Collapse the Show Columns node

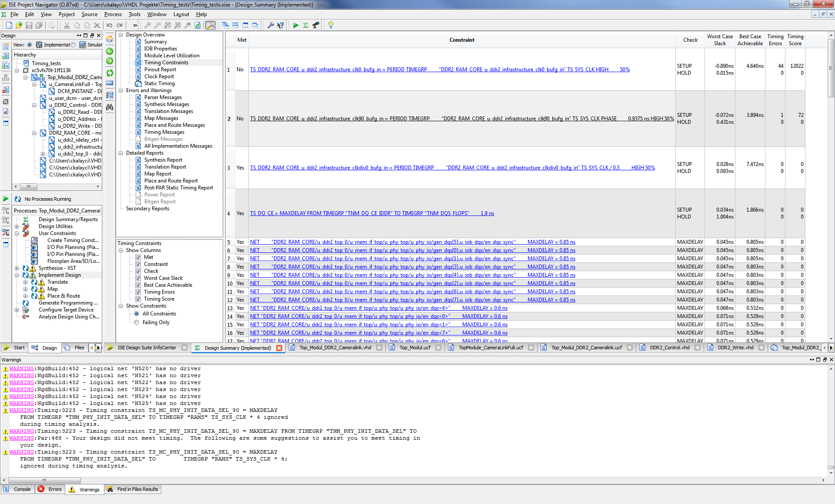point(121,250)
